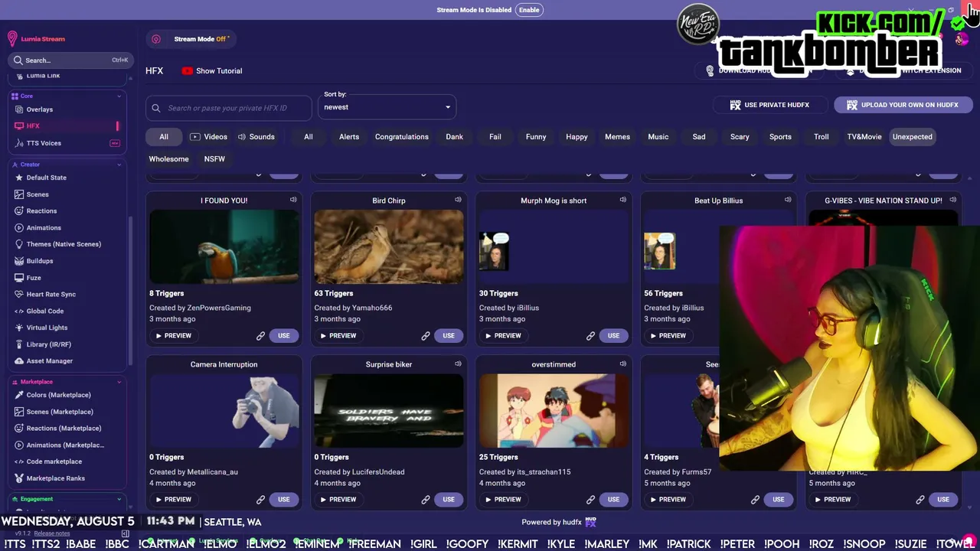Collapse the Engagement sidebar section
Viewport: 980px width, 551px height.
tap(119, 499)
